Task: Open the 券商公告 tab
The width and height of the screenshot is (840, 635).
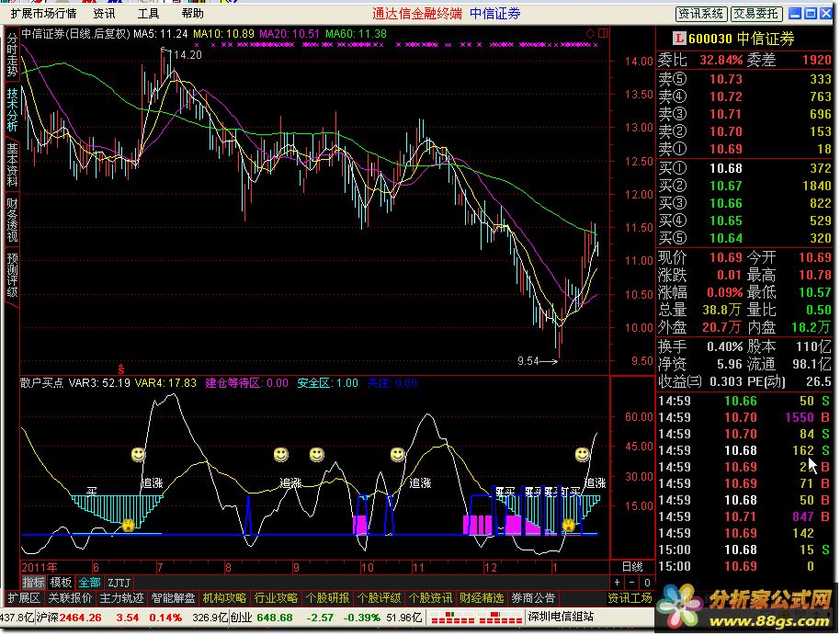Action: [533, 597]
